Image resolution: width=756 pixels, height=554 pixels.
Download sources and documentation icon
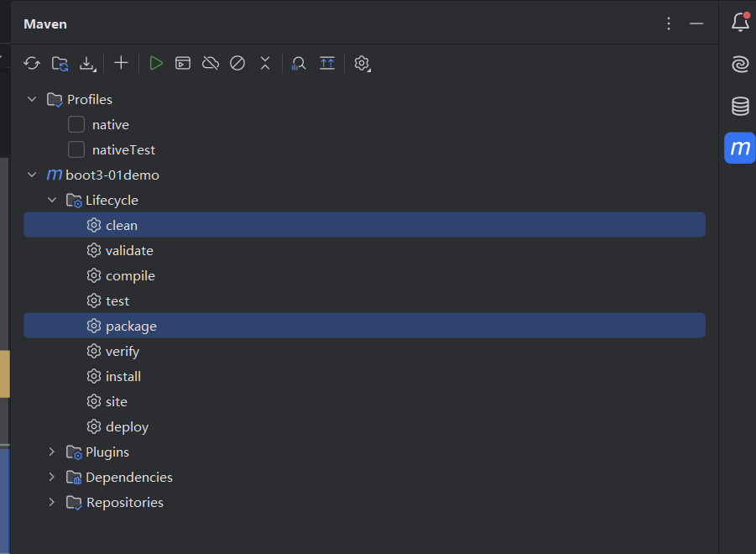88,63
